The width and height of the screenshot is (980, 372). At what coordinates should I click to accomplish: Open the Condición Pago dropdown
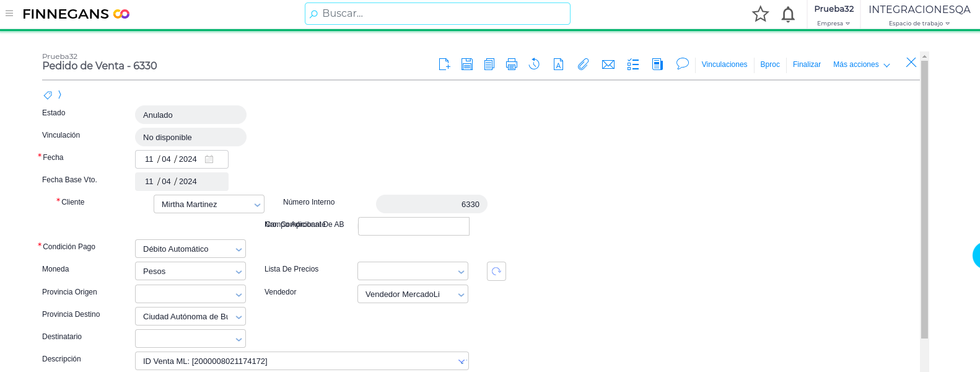click(x=190, y=249)
